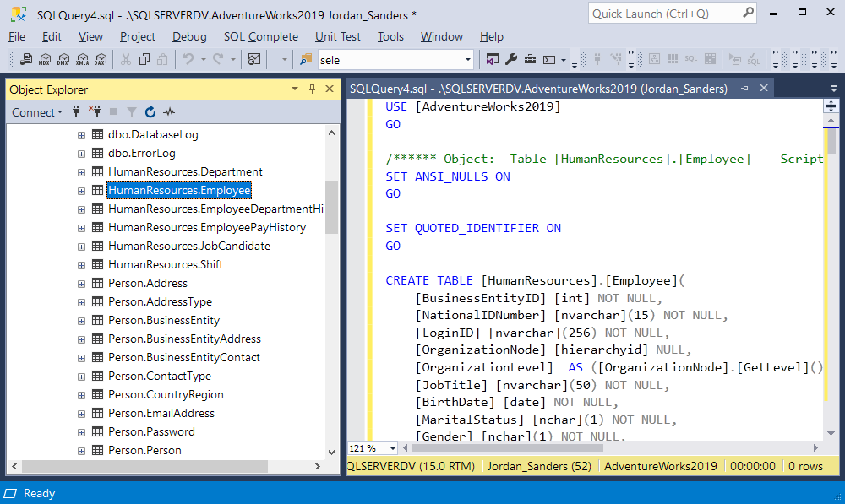Open the active documents dropdown arrow
Screen dimensions: 845x504
pos(834,89)
